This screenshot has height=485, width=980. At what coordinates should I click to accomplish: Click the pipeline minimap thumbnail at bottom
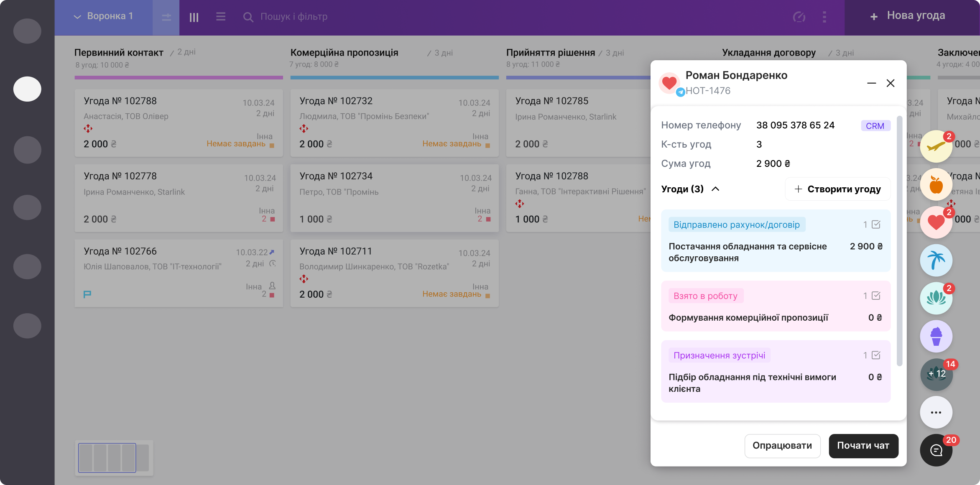tap(114, 458)
